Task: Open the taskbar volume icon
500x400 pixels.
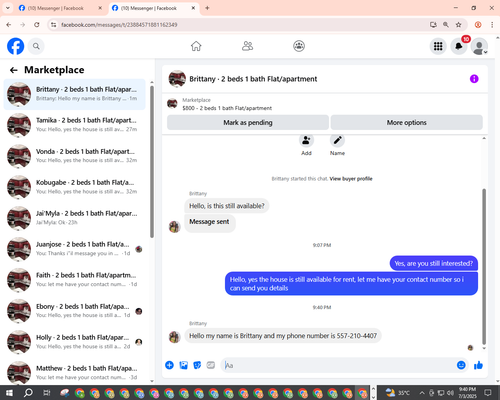Action: pyautogui.click(x=450, y=393)
